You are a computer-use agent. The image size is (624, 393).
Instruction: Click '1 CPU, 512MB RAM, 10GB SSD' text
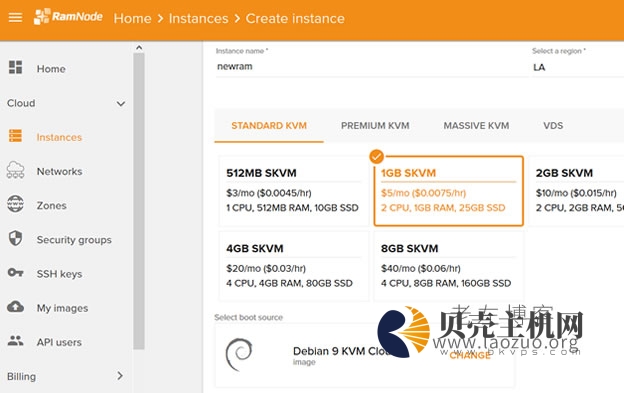292,208
